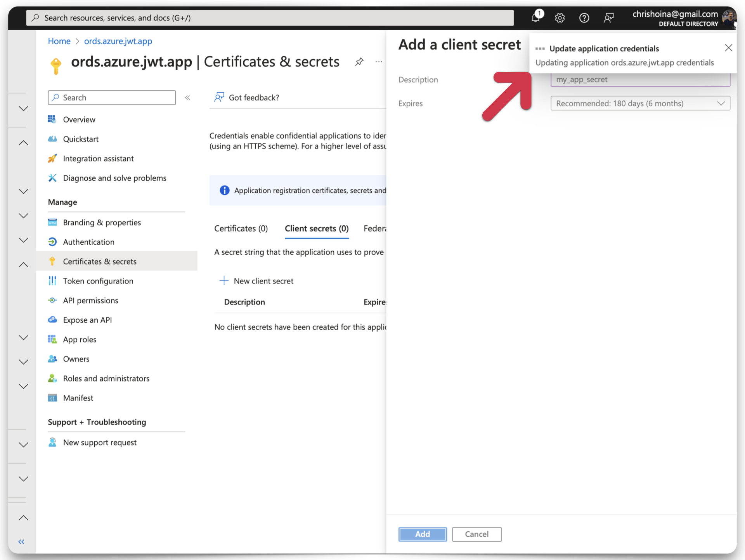Select Diagnose and solve problems
The width and height of the screenshot is (745, 560).
click(115, 178)
